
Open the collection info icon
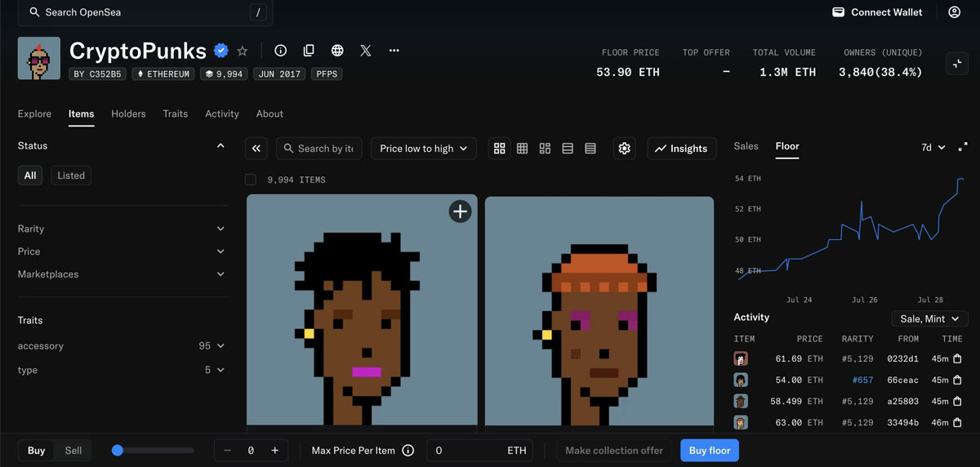(280, 51)
